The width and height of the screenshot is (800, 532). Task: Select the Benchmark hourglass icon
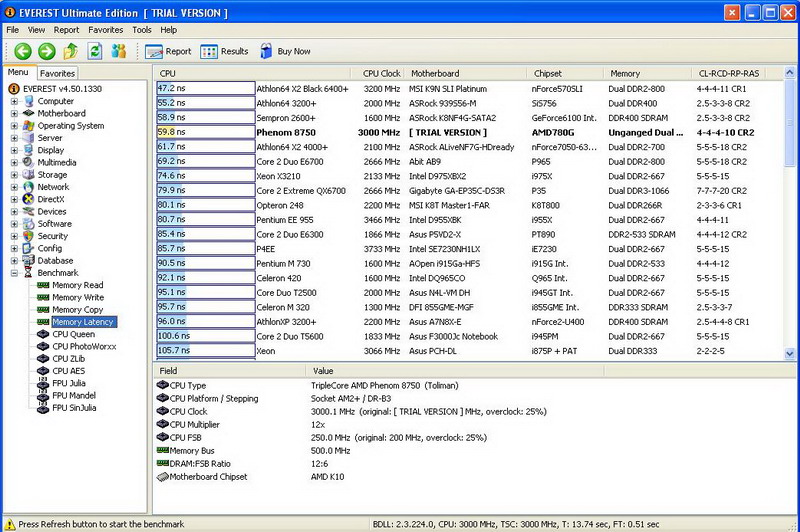pyautogui.click(x=29, y=273)
